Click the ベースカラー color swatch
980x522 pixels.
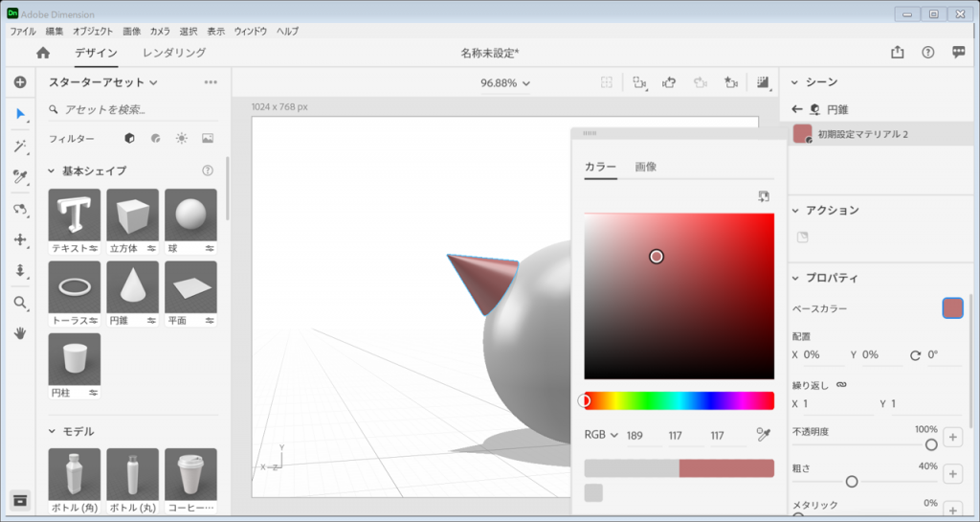[952, 308]
